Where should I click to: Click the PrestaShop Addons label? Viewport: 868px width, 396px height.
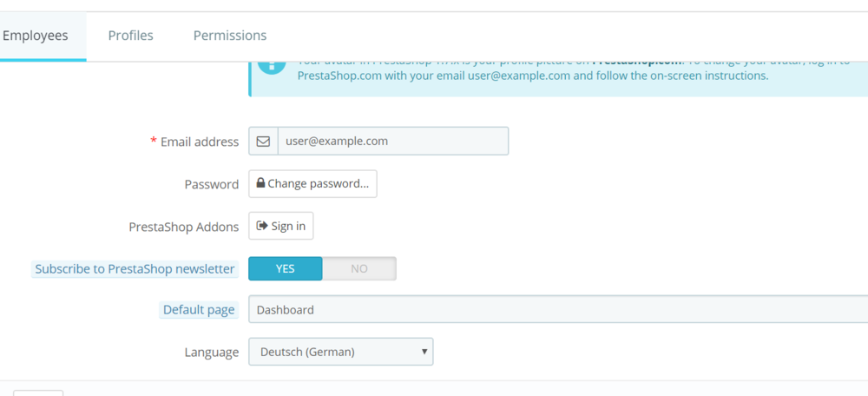coord(183,227)
